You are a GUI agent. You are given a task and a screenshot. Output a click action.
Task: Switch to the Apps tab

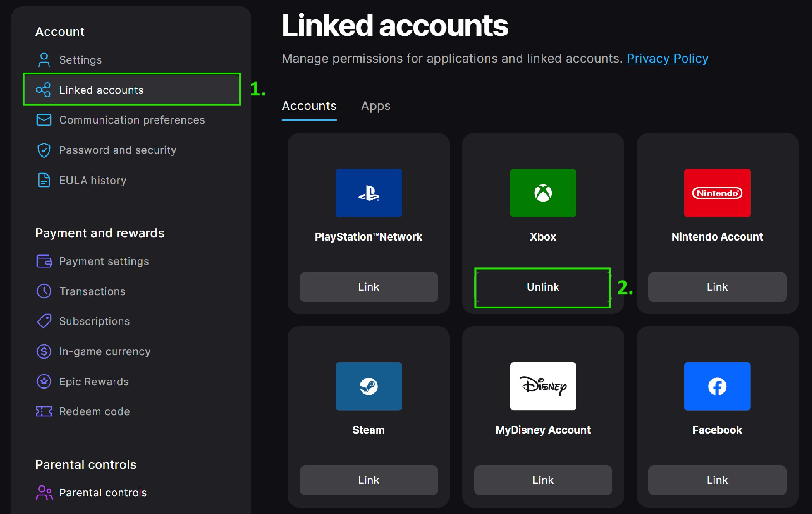pyautogui.click(x=375, y=106)
